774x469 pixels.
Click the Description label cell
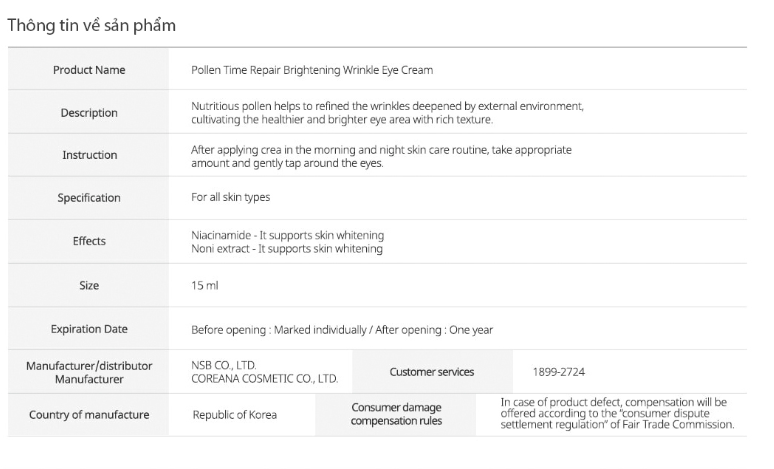89,113
